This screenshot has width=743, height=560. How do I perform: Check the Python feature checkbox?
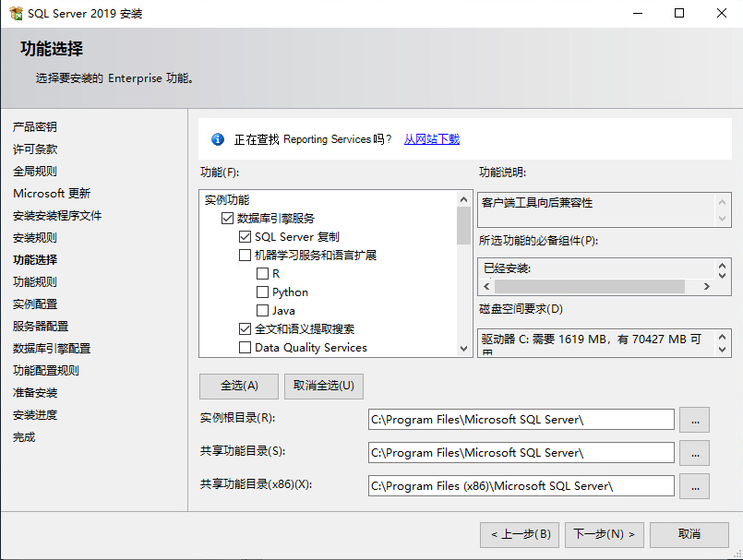point(262,292)
